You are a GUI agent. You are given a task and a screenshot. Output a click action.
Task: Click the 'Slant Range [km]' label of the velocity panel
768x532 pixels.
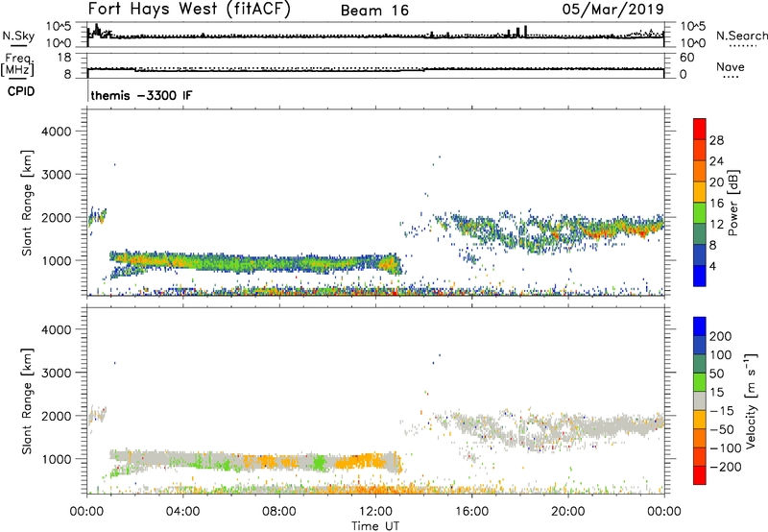pos(27,401)
